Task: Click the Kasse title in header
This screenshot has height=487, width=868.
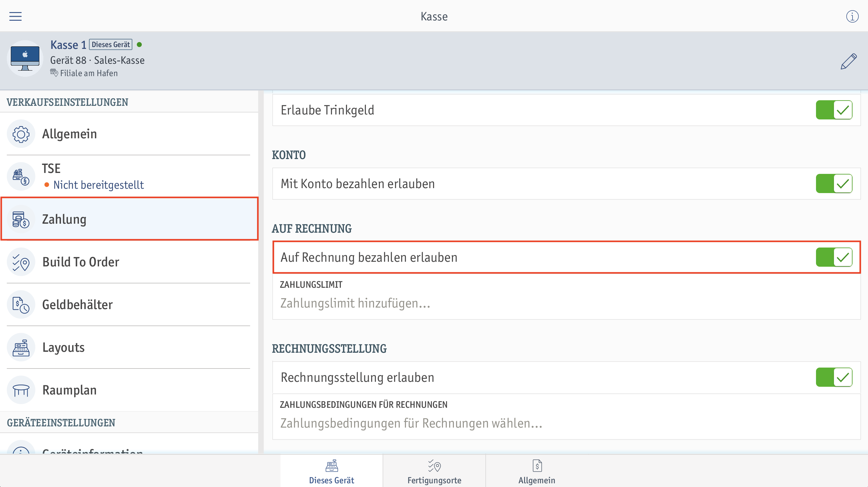Action: click(434, 16)
